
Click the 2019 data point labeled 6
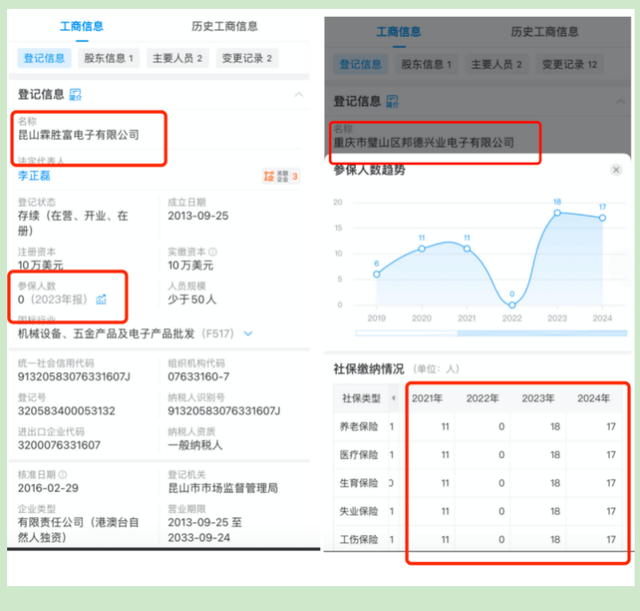pyautogui.click(x=377, y=274)
